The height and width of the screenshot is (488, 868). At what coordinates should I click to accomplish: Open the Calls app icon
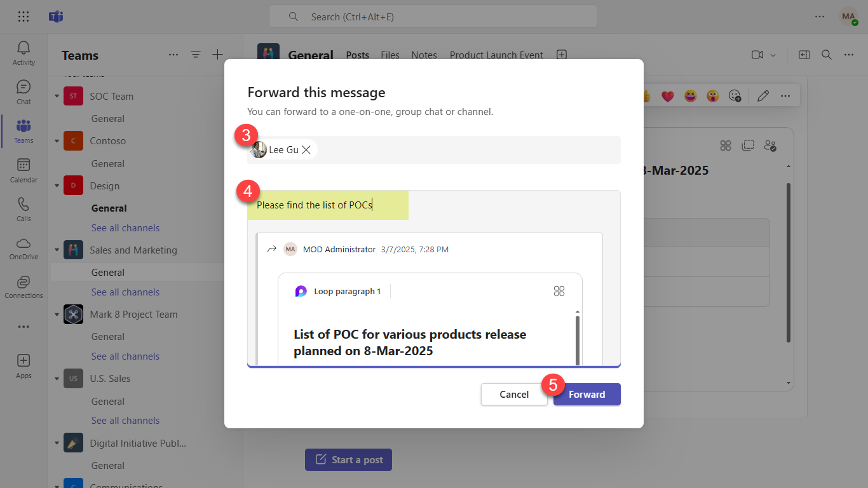tap(24, 208)
